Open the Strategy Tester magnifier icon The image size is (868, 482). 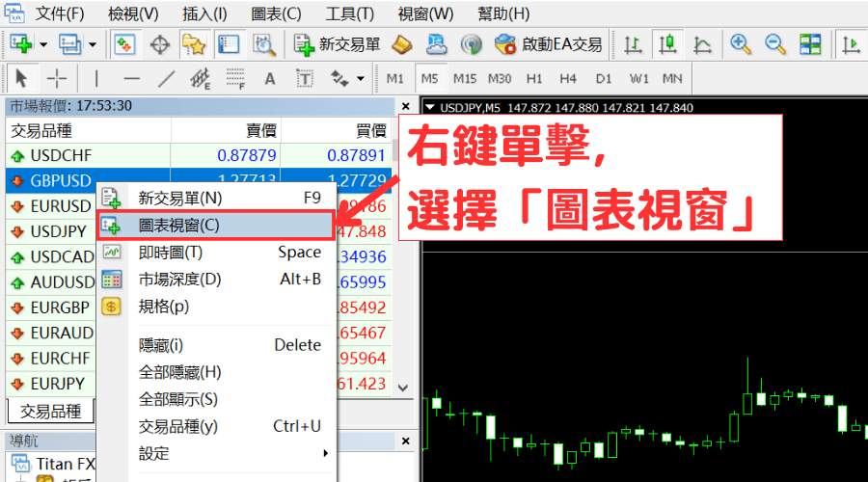264,44
